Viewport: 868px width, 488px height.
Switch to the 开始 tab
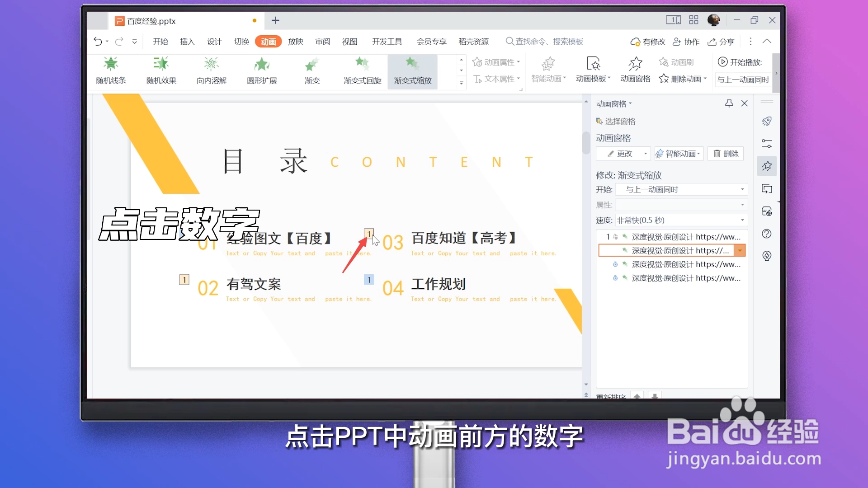160,42
